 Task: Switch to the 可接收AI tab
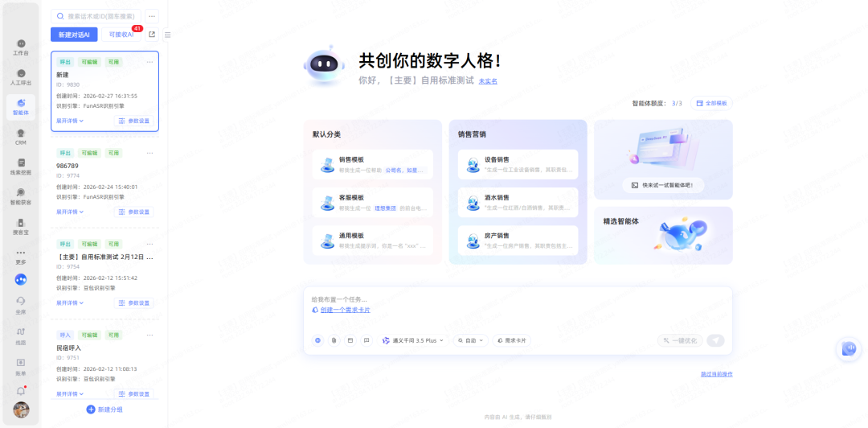pos(121,35)
